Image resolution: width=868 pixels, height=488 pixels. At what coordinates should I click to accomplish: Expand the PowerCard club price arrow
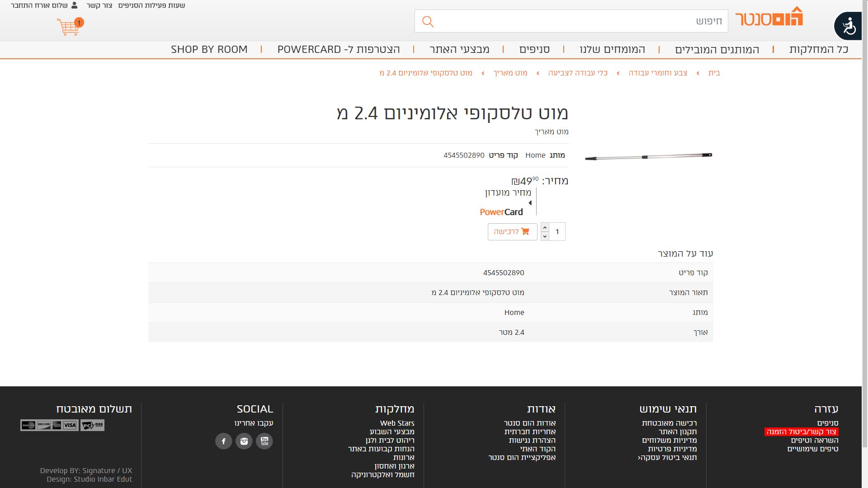coord(530,203)
